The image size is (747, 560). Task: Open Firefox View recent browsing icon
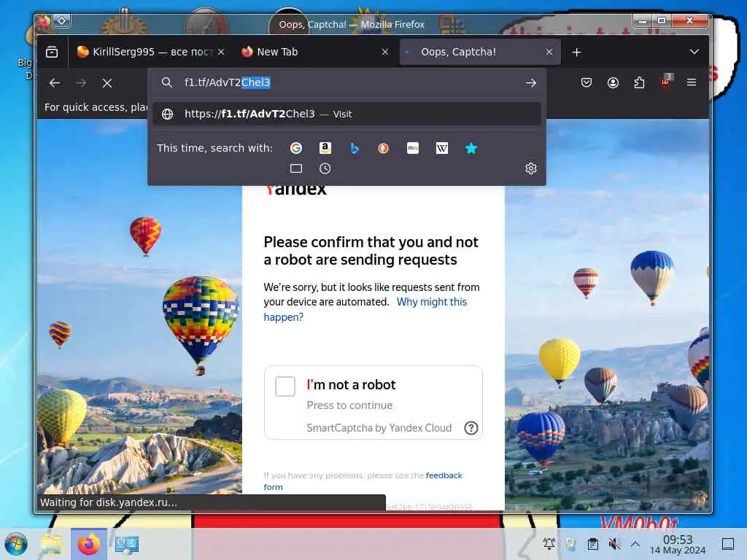(52, 52)
